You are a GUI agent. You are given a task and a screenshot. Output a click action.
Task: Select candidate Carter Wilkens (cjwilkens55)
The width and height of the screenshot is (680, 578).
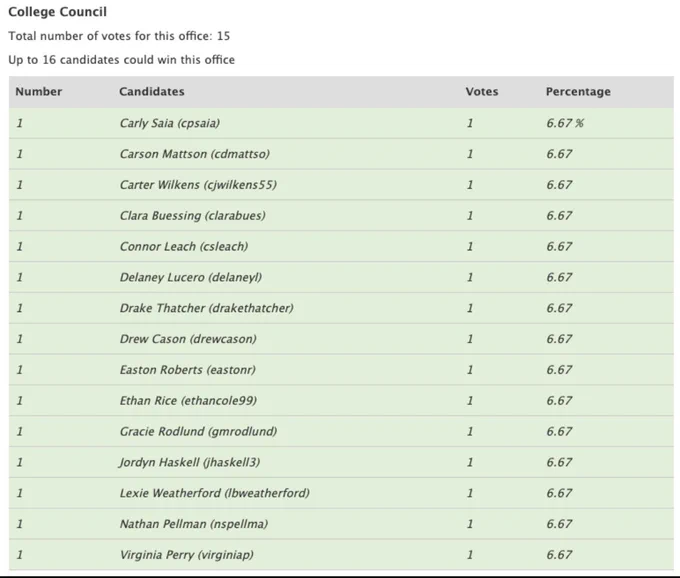(x=341, y=185)
